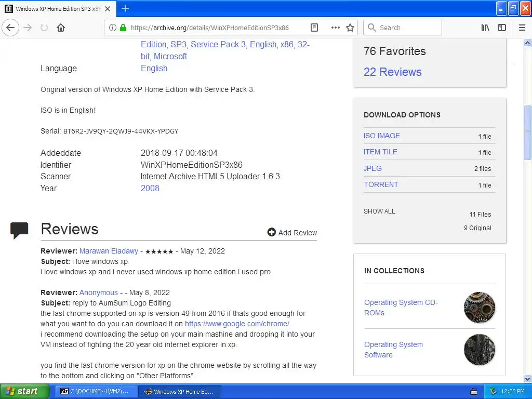Click the five-star rating in first review
This screenshot has height=399, width=532.
click(159, 251)
